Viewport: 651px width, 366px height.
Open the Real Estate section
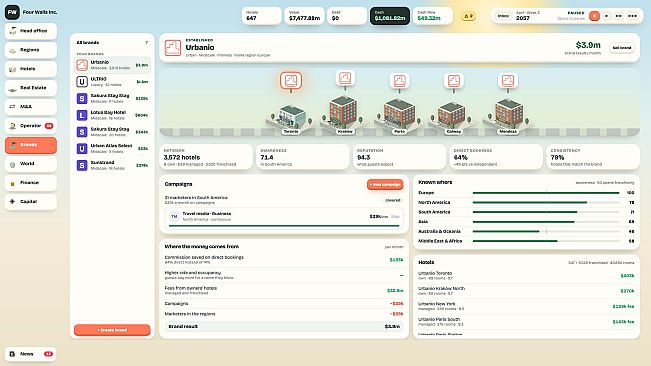pyautogui.click(x=31, y=88)
